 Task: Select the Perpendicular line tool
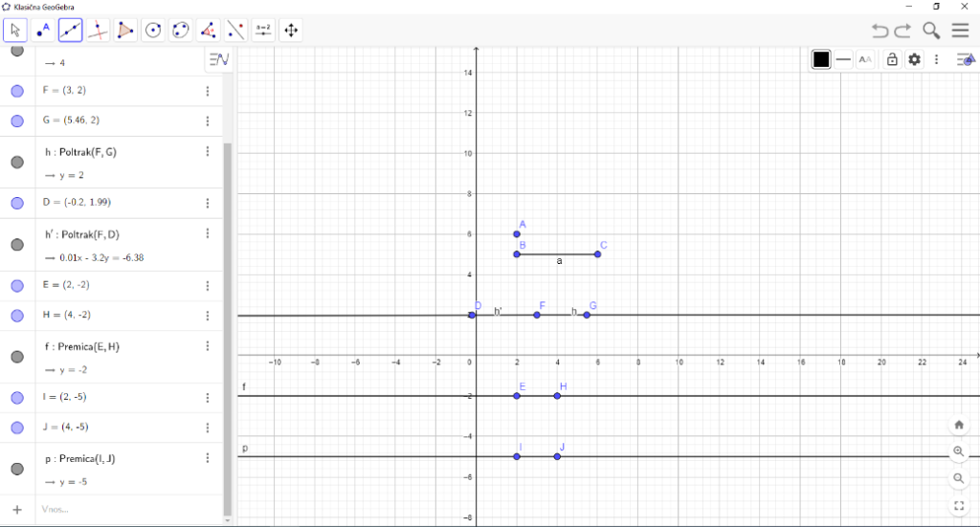pos(98,30)
